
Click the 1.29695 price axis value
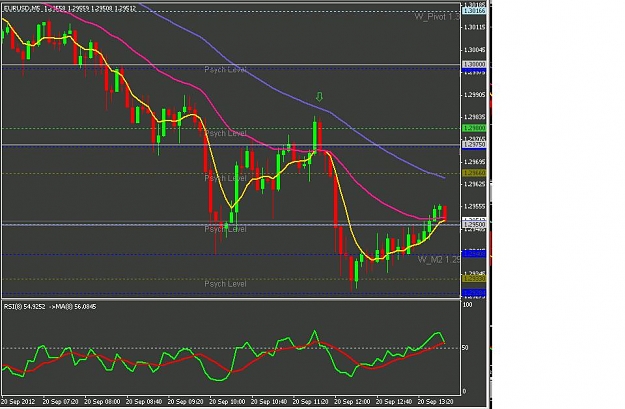coord(474,161)
